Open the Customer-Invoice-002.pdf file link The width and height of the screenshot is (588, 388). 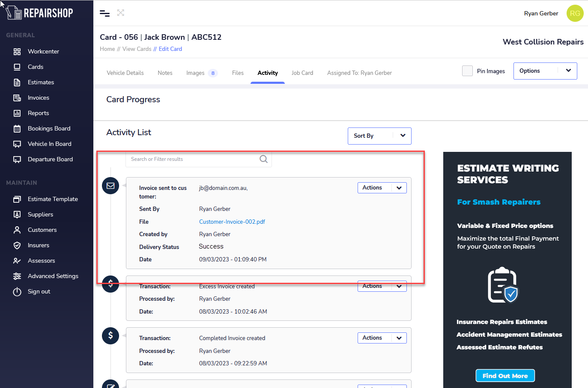point(232,222)
